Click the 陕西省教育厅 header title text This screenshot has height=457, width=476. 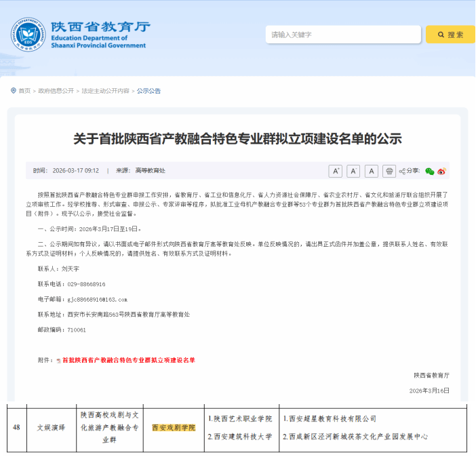(100, 26)
